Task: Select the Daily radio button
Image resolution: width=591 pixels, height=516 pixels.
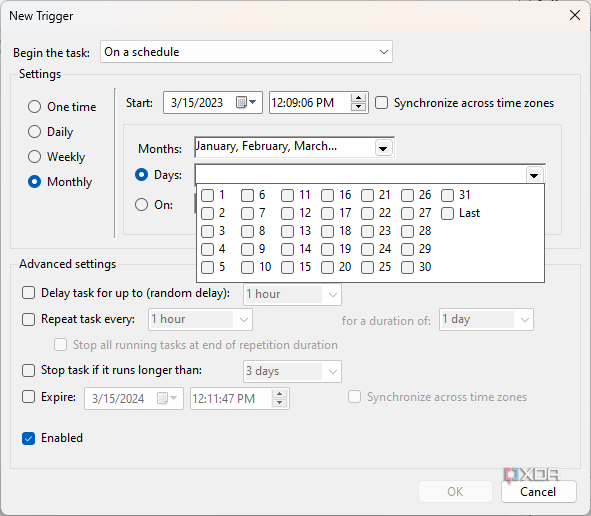Action: click(x=34, y=132)
